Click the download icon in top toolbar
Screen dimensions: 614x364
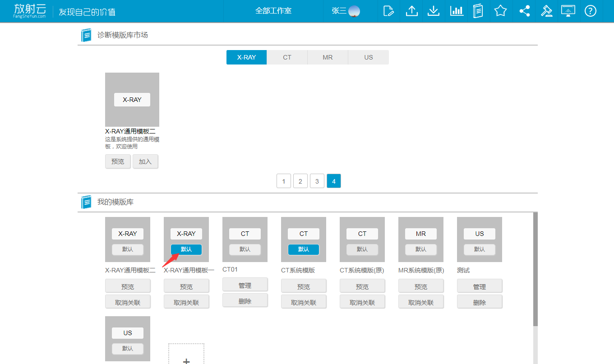coord(434,11)
